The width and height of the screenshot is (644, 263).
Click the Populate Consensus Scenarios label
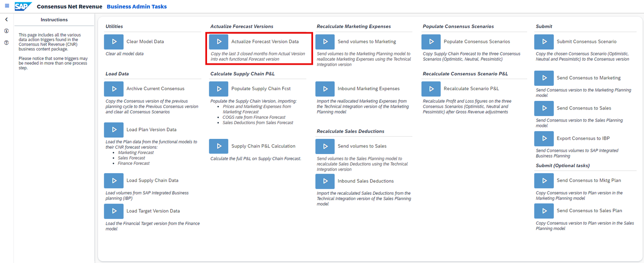coord(477,42)
